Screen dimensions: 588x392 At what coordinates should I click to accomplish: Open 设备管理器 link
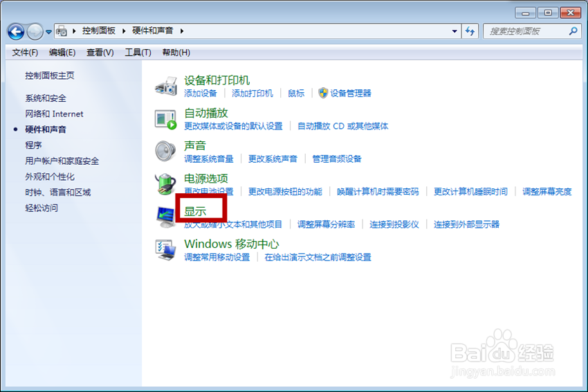pyautogui.click(x=351, y=93)
